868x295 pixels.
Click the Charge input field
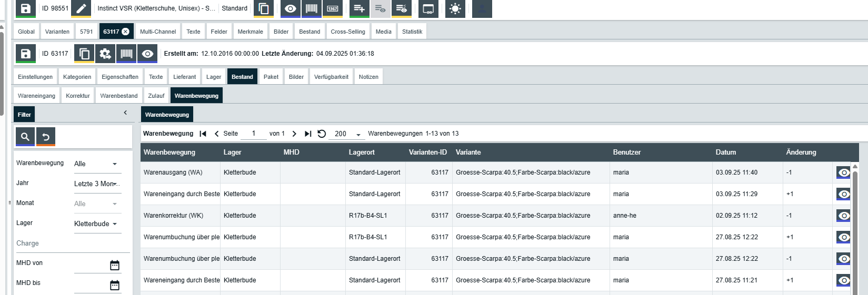click(x=71, y=243)
